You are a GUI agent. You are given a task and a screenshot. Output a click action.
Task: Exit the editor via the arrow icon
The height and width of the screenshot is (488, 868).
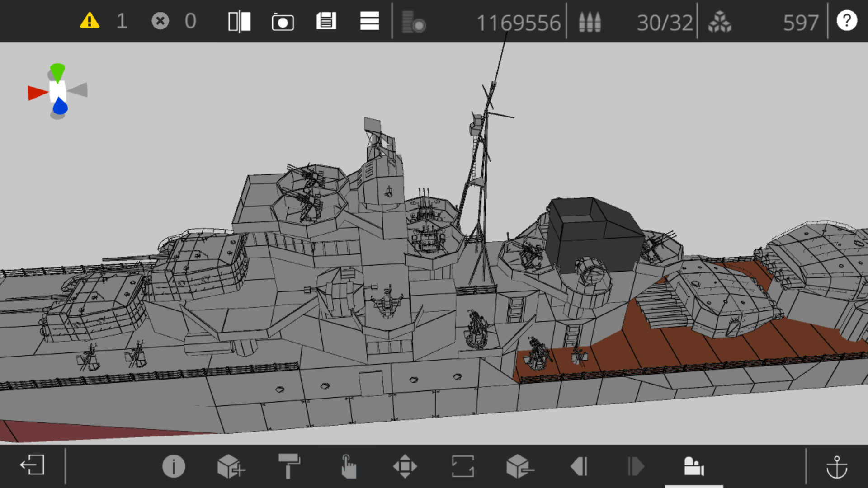click(32, 465)
